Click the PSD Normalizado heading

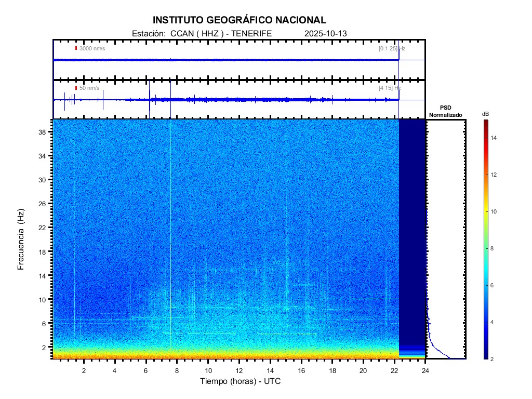445,111
